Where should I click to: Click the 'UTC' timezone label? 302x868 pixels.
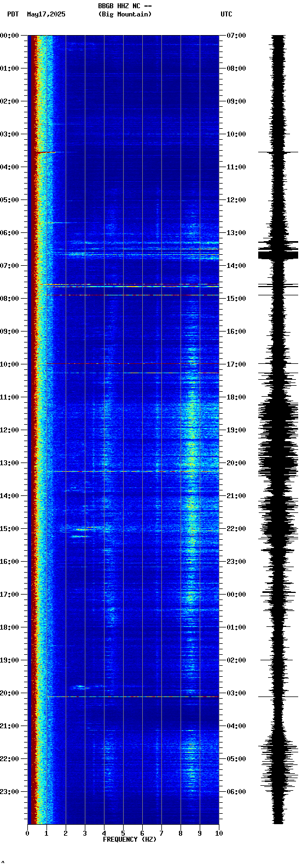pyautogui.click(x=226, y=14)
